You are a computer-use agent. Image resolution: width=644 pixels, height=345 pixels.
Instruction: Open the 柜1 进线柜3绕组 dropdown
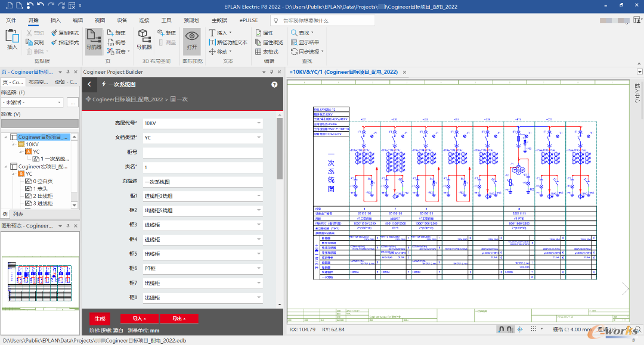click(203, 196)
